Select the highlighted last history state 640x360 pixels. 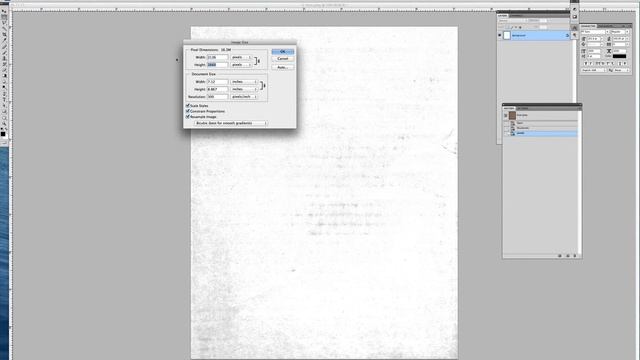(x=542, y=133)
